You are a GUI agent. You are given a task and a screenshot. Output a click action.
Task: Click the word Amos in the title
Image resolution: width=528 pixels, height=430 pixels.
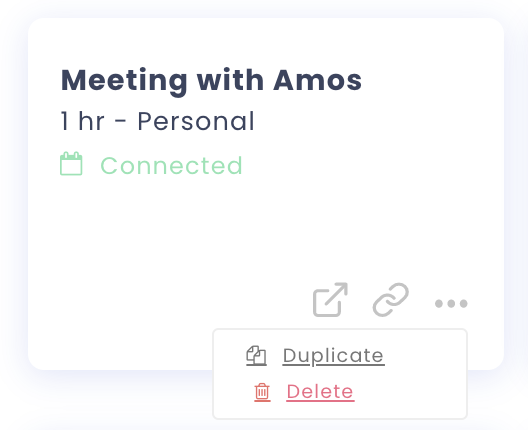click(317, 80)
